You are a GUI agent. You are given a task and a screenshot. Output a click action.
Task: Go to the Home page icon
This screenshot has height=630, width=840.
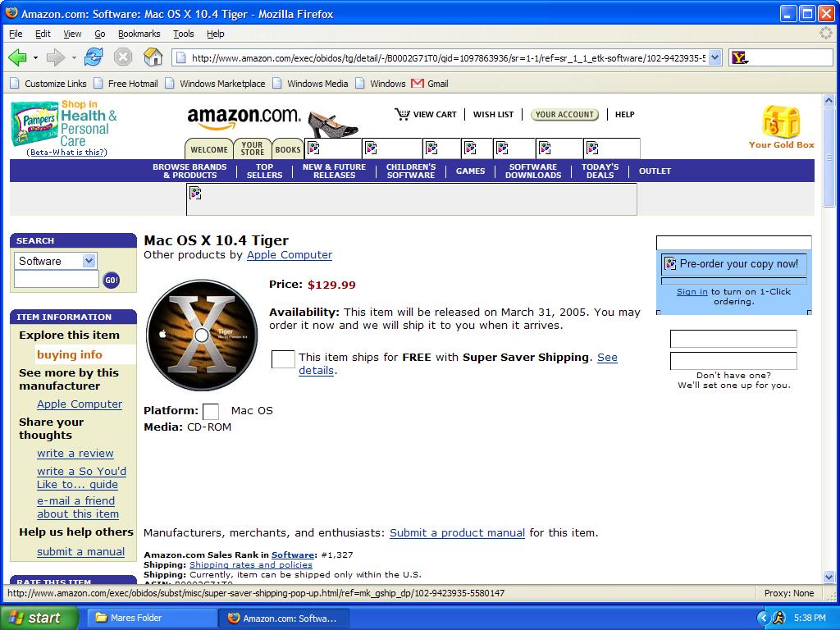tap(153, 57)
